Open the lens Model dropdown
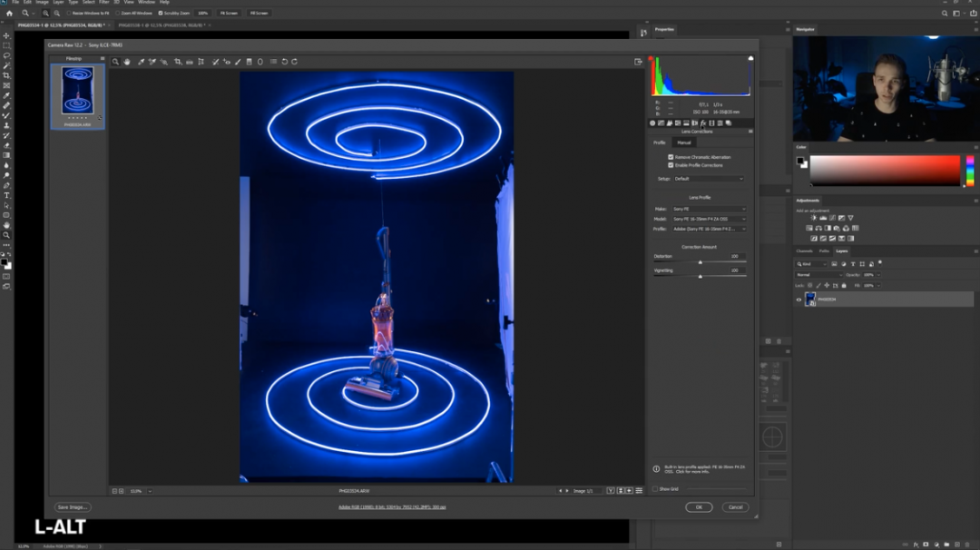Image resolution: width=980 pixels, height=550 pixels. [x=709, y=219]
